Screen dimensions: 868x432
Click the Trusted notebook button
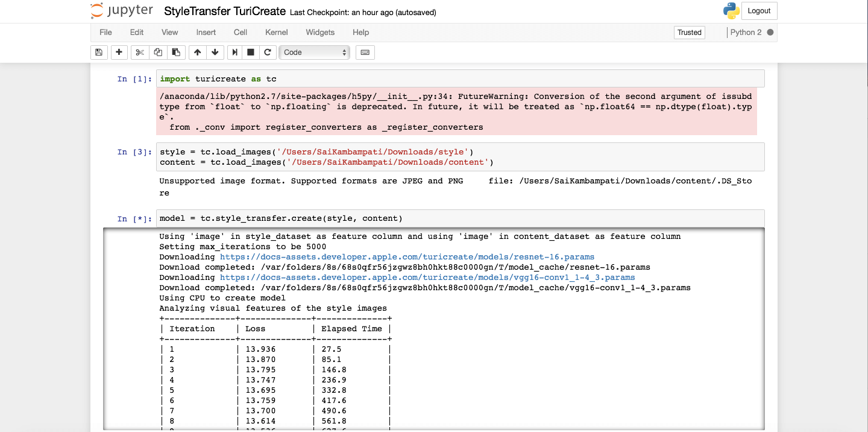(689, 33)
